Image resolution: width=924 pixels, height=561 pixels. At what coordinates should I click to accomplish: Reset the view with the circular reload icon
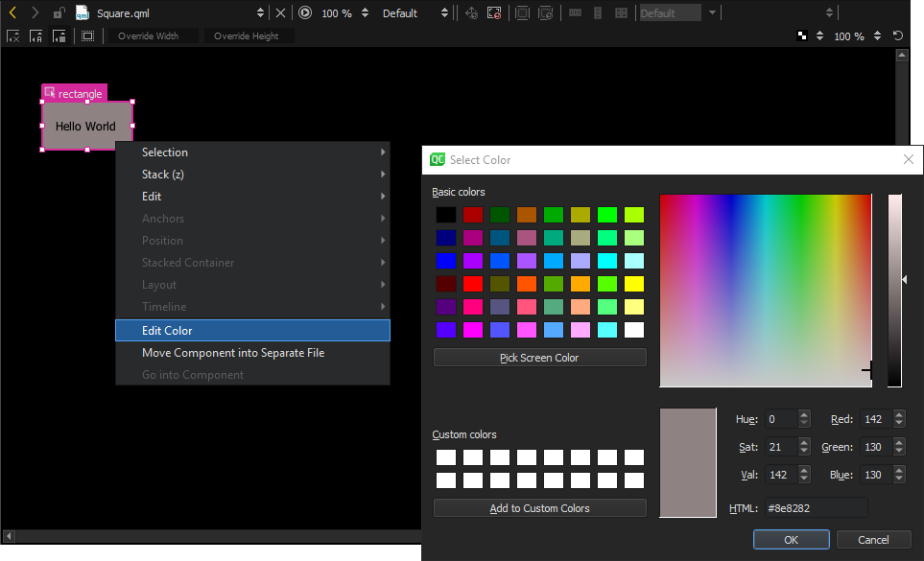pyautogui.click(x=897, y=35)
